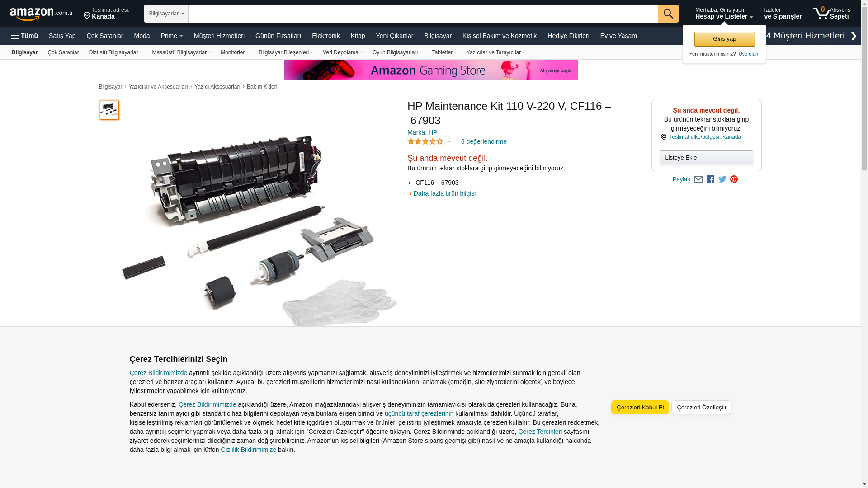Image resolution: width=868 pixels, height=488 pixels.
Task: Share product on Pinterest icon
Action: pos(734,179)
